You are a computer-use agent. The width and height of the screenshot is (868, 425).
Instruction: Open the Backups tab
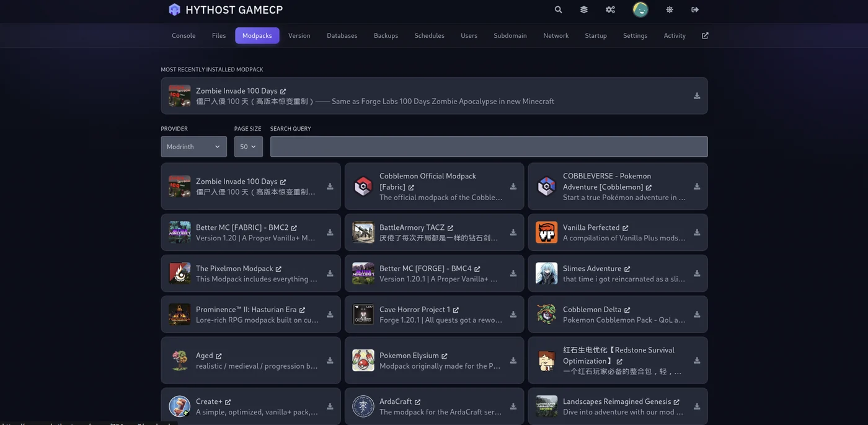pyautogui.click(x=386, y=36)
